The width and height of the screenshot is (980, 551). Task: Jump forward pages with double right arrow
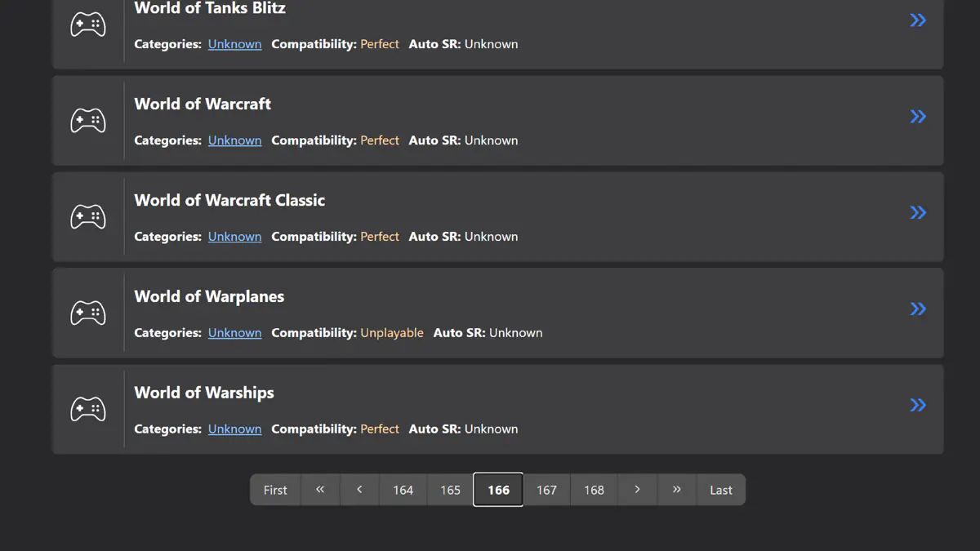click(x=676, y=490)
